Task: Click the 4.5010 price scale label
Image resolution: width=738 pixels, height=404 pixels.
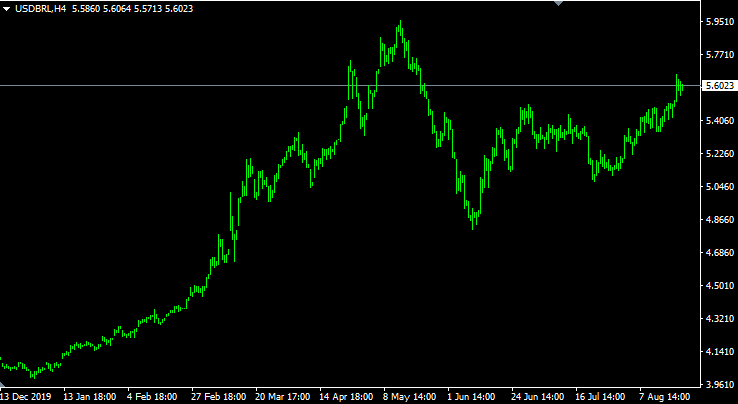Action: 720,285
